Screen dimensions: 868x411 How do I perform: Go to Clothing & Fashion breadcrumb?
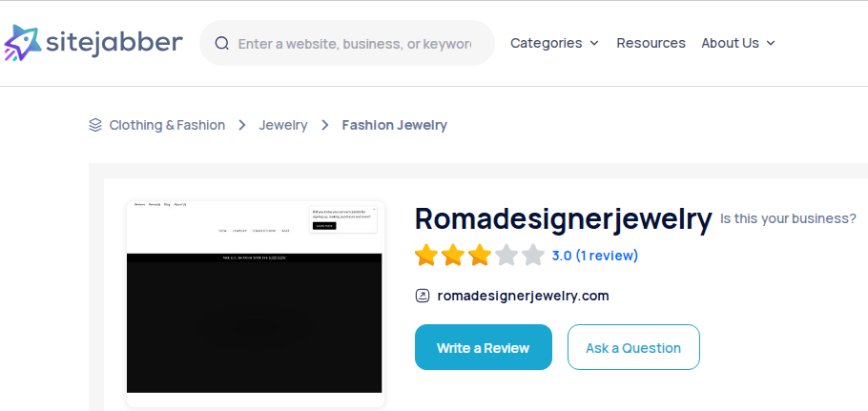click(167, 125)
